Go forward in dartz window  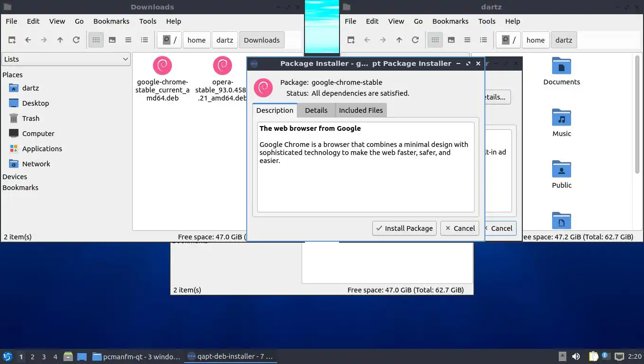(383, 40)
